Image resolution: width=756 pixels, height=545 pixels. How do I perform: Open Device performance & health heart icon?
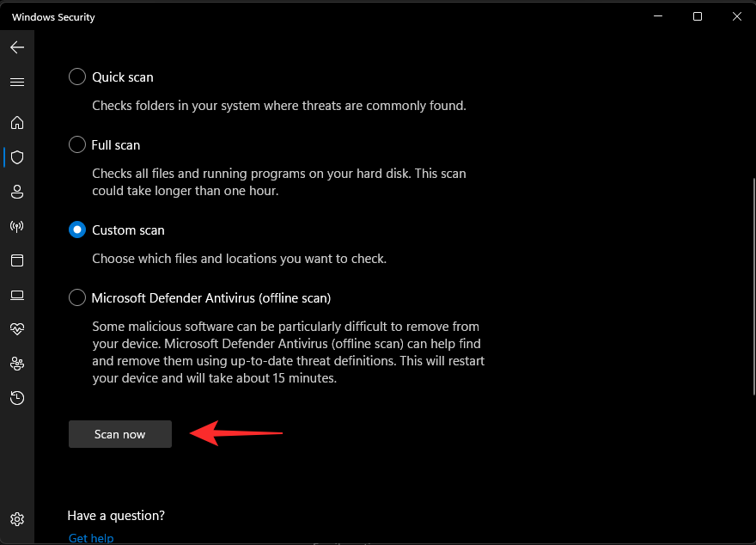pyautogui.click(x=17, y=329)
